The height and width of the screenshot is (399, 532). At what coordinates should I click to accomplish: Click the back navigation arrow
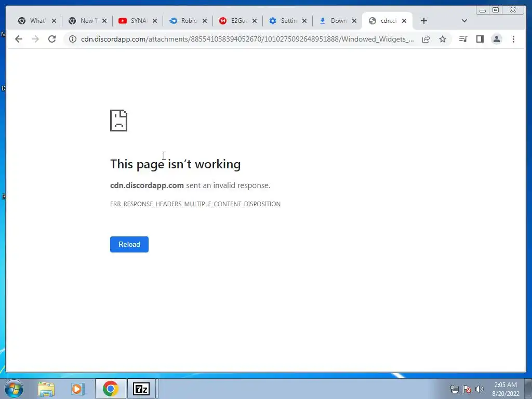point(19,39)
